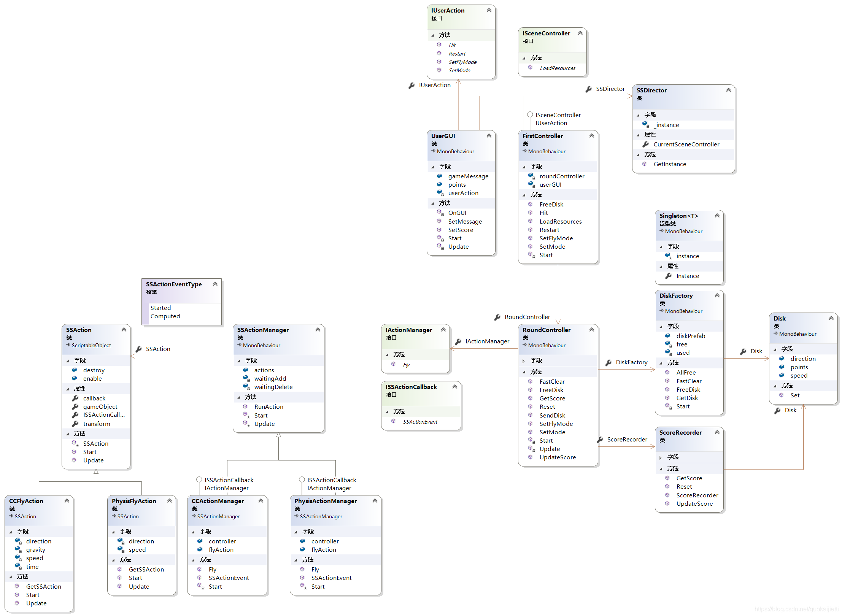
Task: Collapse the RoundController class via header chevron
Action: pyautogui.click(x=591, y=330)
